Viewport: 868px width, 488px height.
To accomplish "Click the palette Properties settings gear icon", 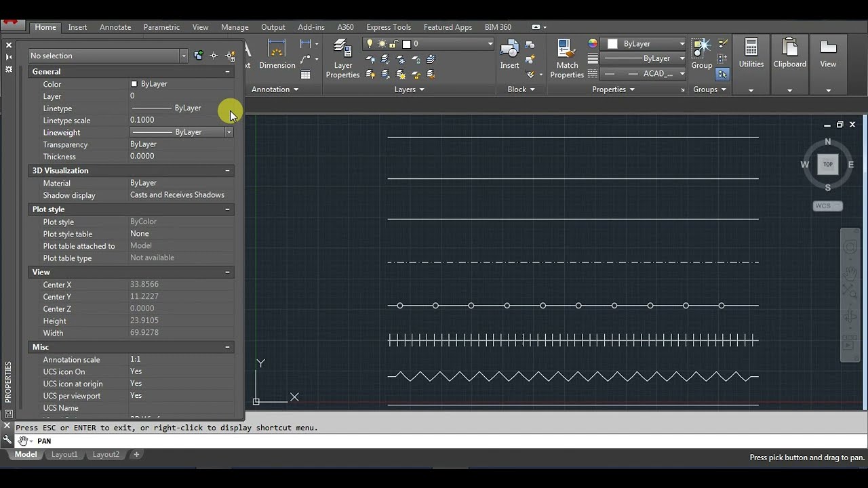I will click(x=9, y=69).
